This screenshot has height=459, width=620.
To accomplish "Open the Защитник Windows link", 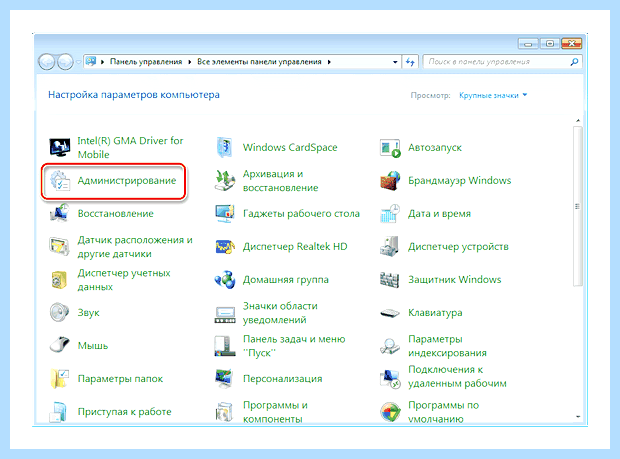I will (455, 280).
